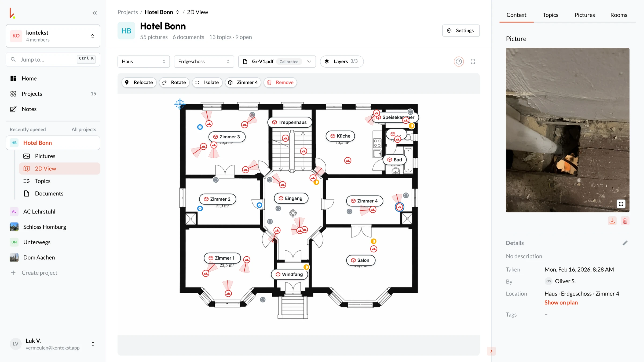The width and height of the screenshot is (644, 362).
Task: Open the Erdgeschoss floor dropdown
Action: pyautogui.click(x=204, y=61)
